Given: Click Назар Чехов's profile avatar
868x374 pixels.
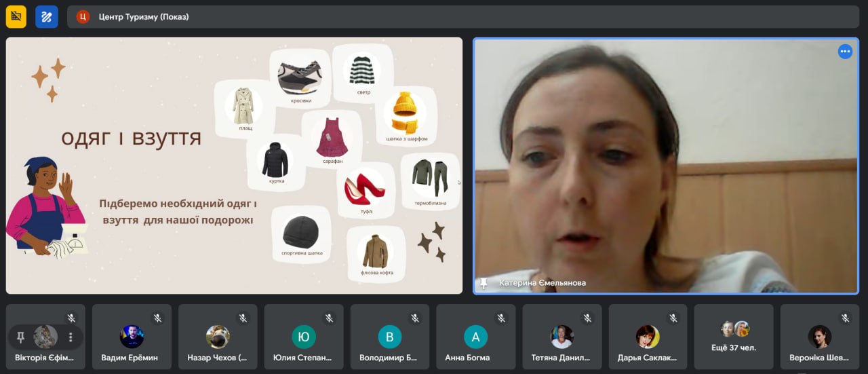Looking at the screenshot, I should pos(218,337).
